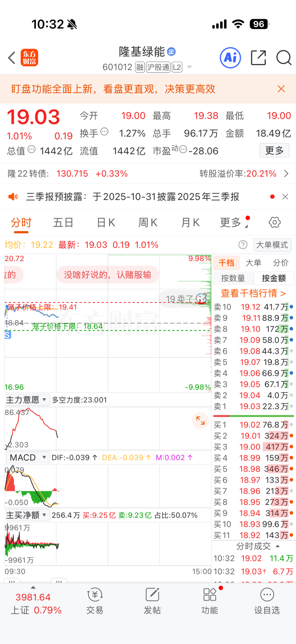Tap the blue S marker on chart
The height and width of the screenshot is (644, 296).
click(8, 335)
